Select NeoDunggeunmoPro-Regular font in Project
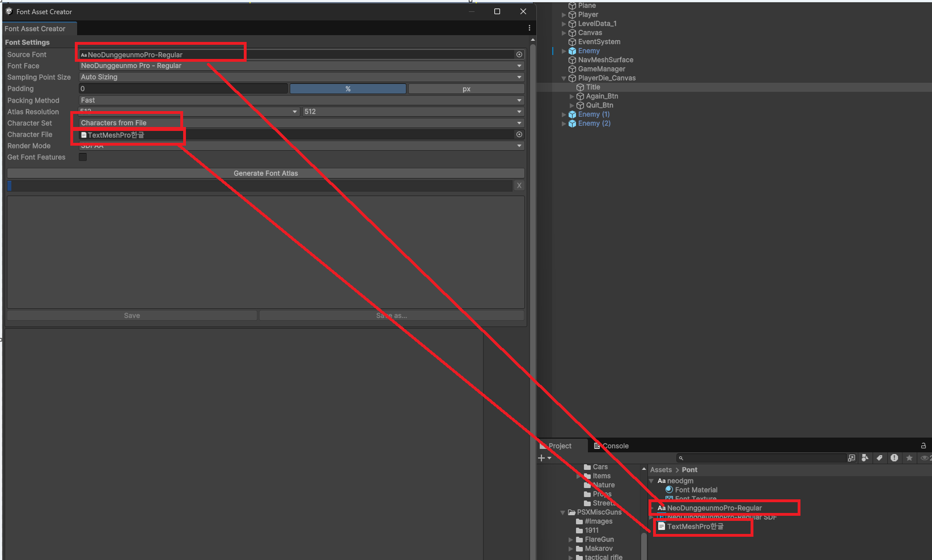932x560 pixels. tap(714, 508)
